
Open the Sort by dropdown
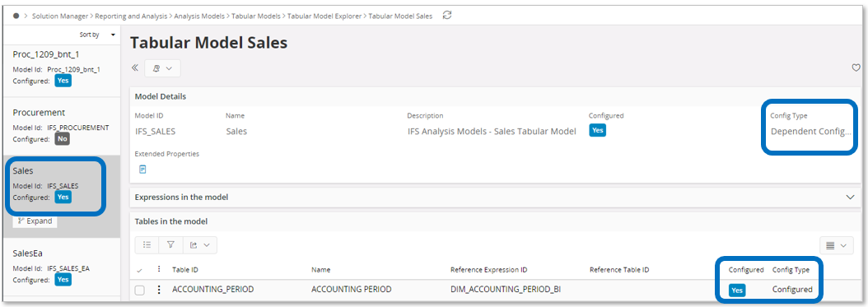[x=98, y=35]
